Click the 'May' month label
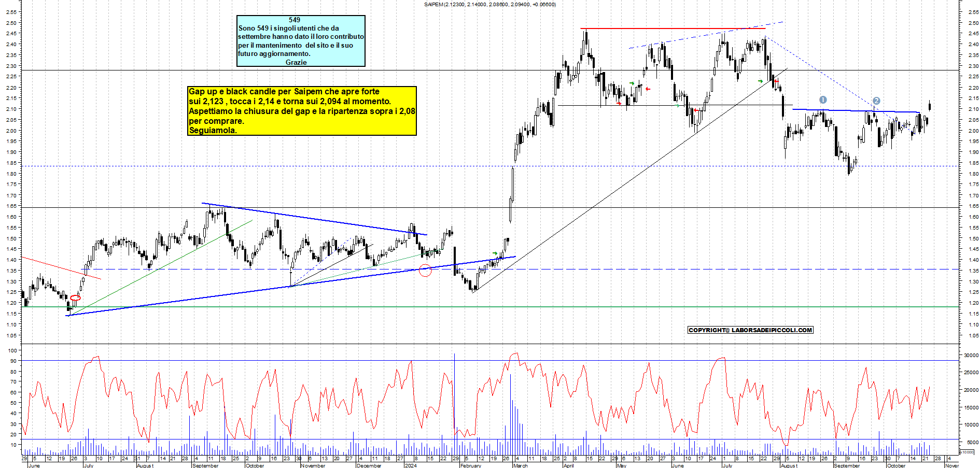 point(622,465)
